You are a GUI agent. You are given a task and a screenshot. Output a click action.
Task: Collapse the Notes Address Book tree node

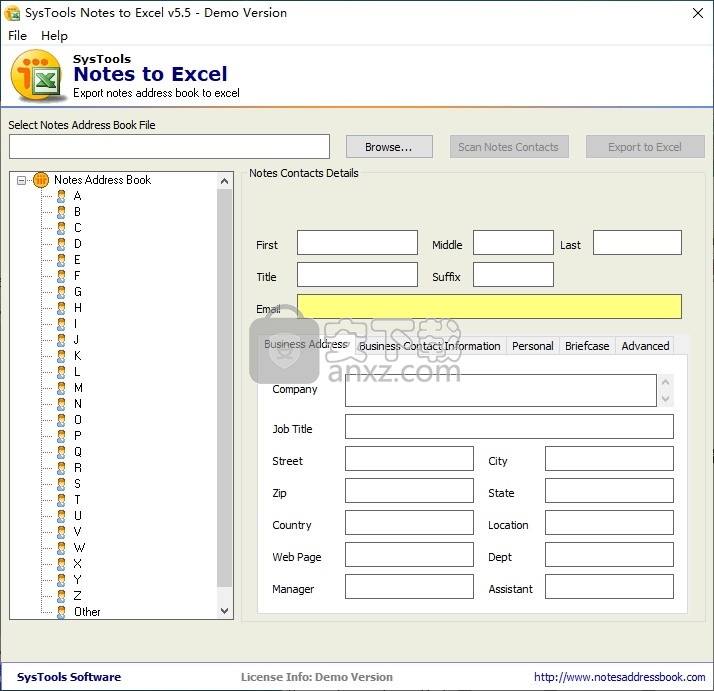(21, 180)
